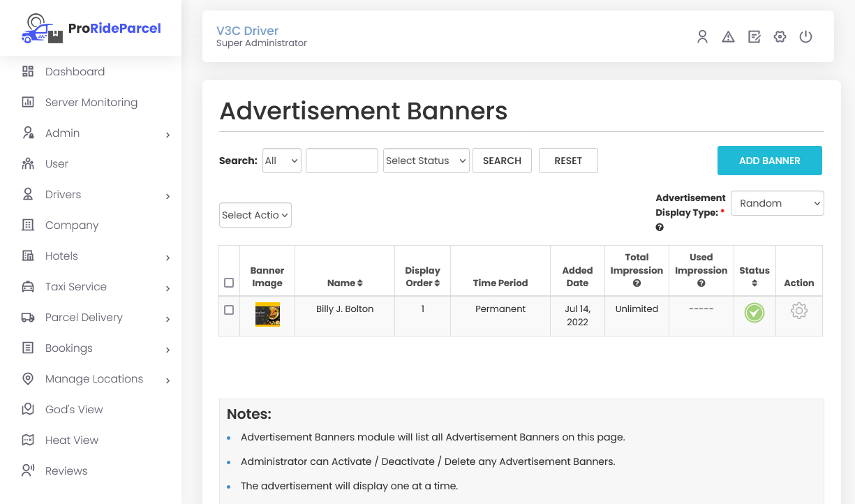Tick the checkbox for Billy J. Bolton row

click(229, 310)
